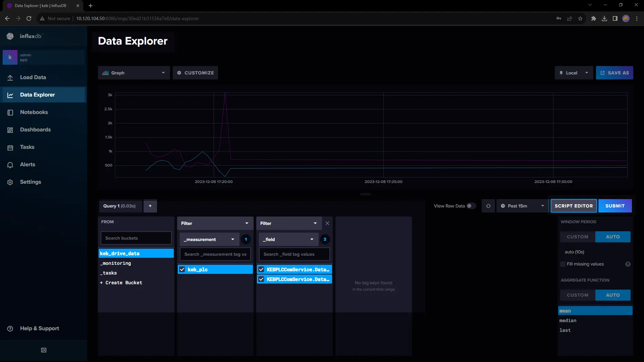644x362 pixels.
Task: Expand Past 15m time range dropdown
Action: (522, 206)
